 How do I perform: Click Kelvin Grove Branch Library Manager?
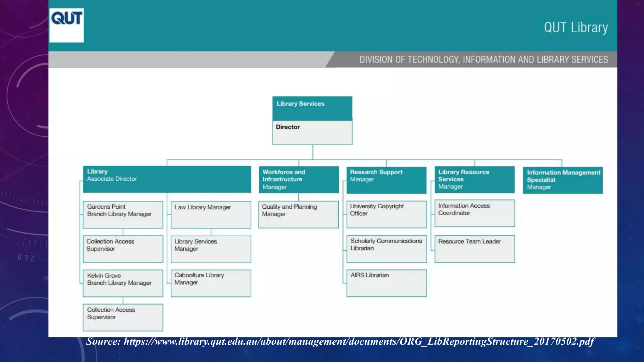click(x=123, y=283)
